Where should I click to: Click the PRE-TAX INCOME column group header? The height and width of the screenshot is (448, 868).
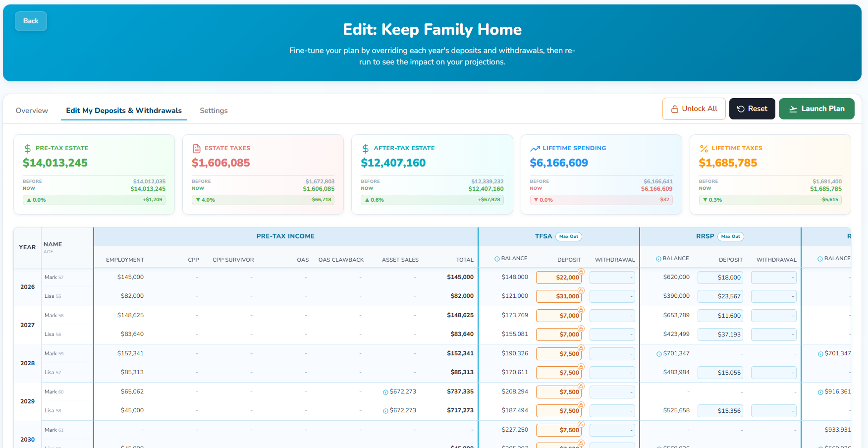point(285,236)
